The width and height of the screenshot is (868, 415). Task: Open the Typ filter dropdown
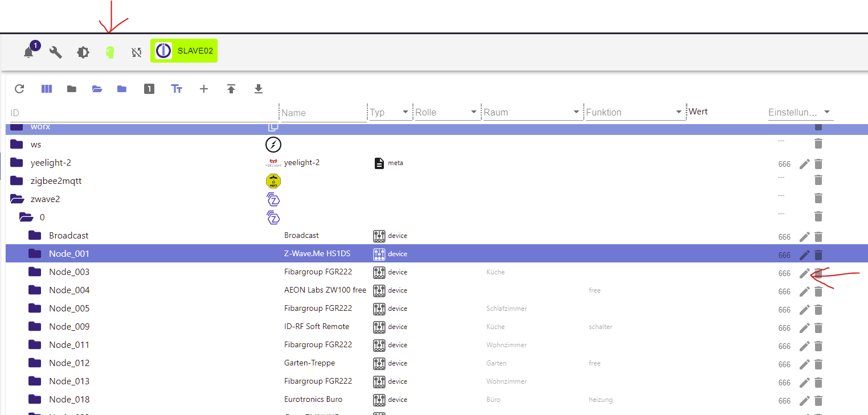(390, 112)
